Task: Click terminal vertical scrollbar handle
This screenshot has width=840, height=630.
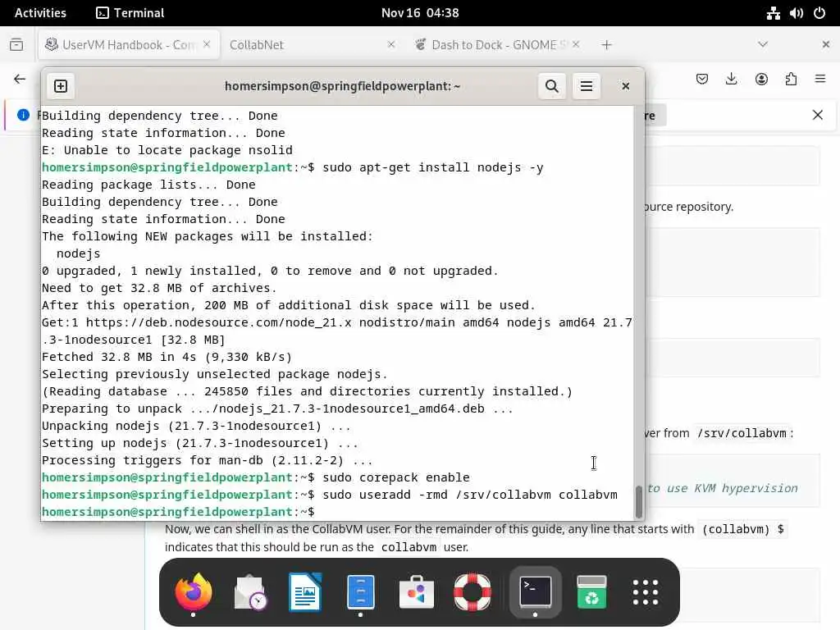Action: tap(638, 501)
